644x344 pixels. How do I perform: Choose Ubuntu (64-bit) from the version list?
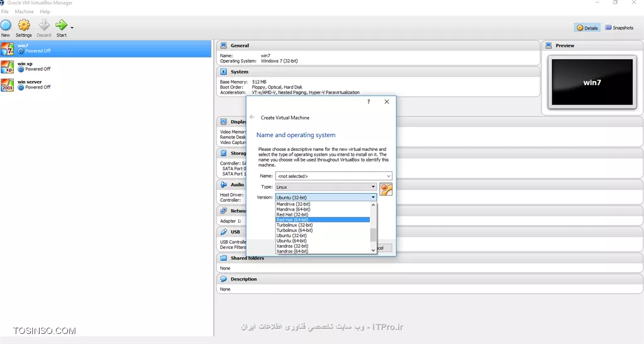click(x=323, y=241)
